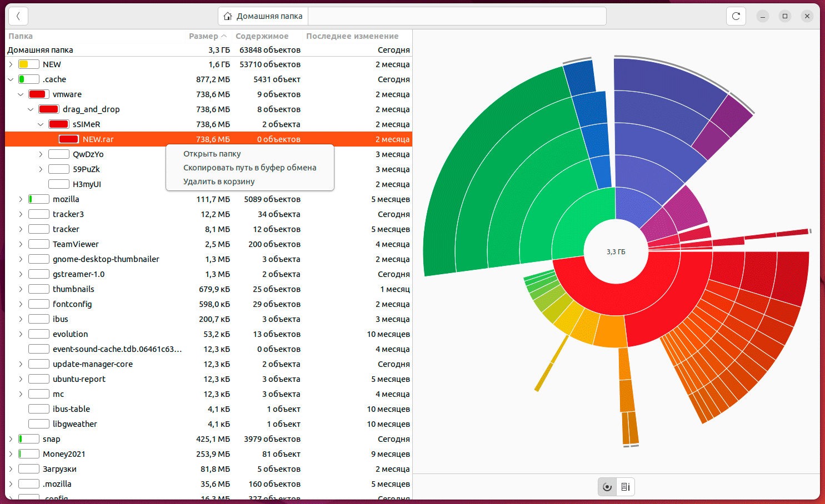Click the home icon in path bar
Viewport: 825px width, 504px height.
tap(228, 16)
